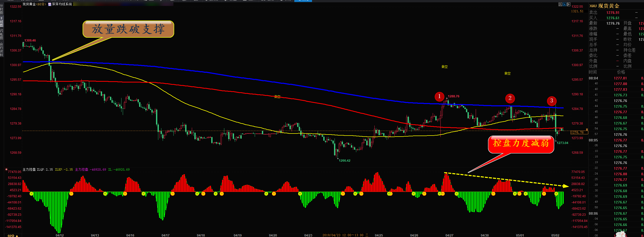The height and width of the screenshot is (237, 644).
Task: Click the 1276.76 current price tag on axis
Action: point(579,132)
